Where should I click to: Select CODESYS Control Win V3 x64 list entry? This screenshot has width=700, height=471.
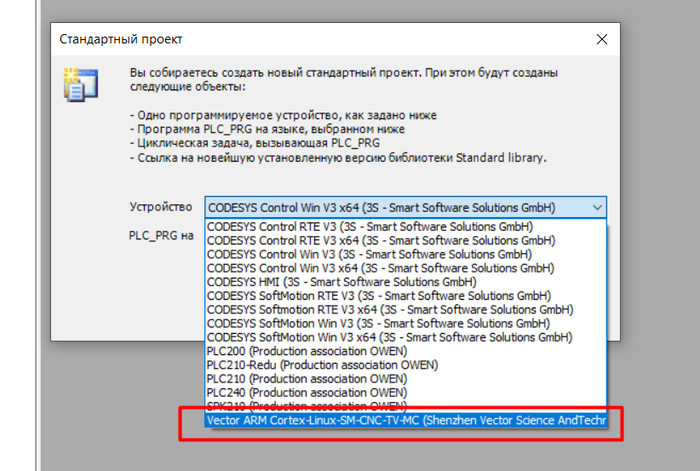click(405, 268)
